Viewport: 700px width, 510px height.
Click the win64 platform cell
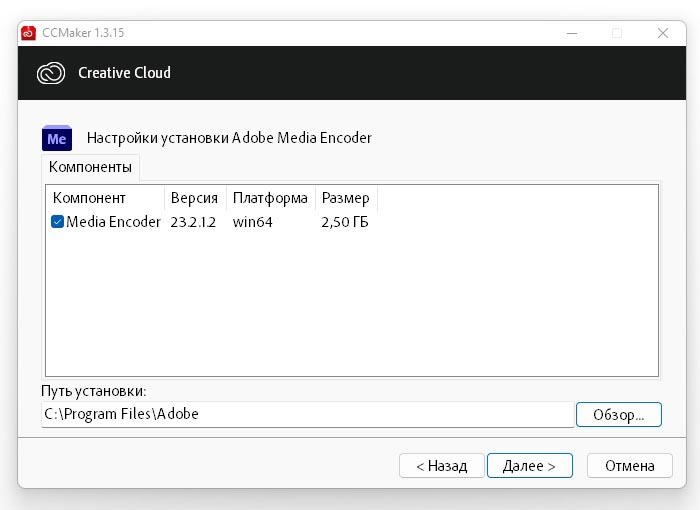pos(252,222)
